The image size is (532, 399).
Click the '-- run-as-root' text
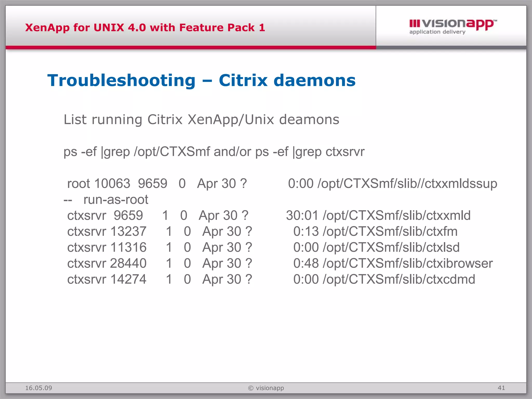[106, 199]
